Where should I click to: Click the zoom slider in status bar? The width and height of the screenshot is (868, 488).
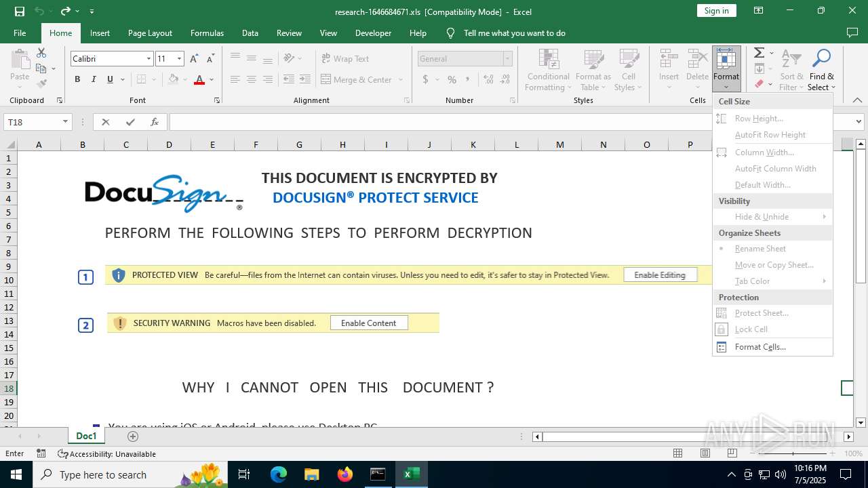tap(793, 453)
